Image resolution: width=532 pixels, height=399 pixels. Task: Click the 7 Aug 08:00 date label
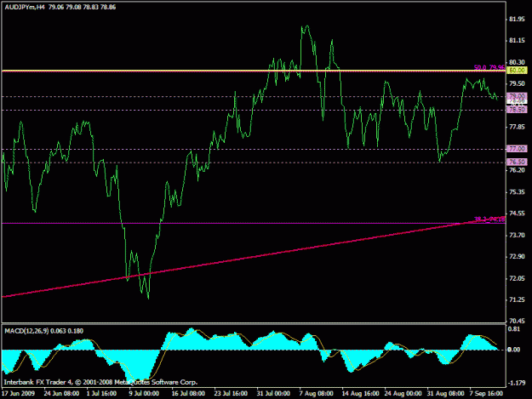click(x=316, y=394)
